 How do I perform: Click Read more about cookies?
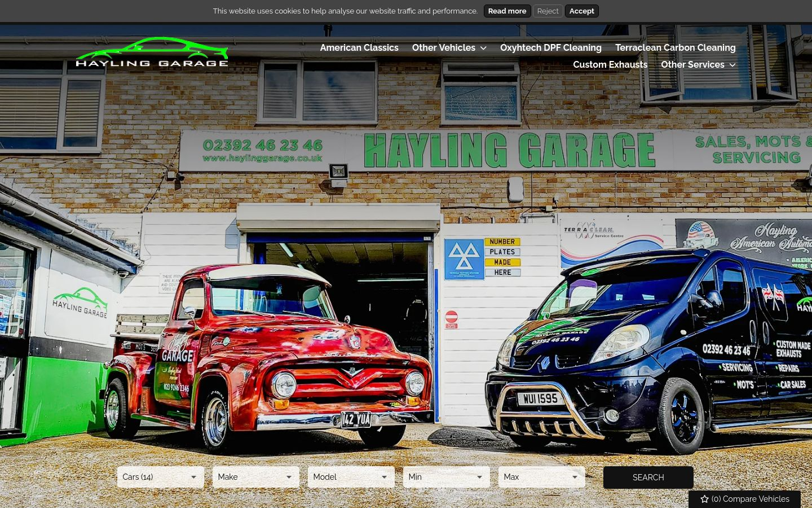(x=507, y=11)
